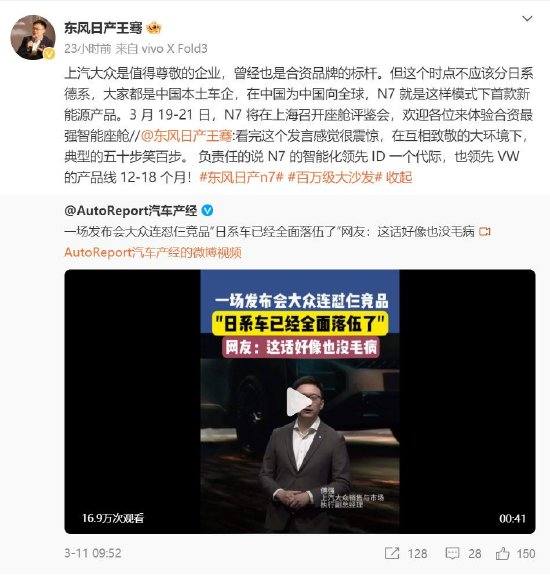The width and height of the screenshot is (550, 577).
Task: Open the #东风日产n7# hashtag
Action: [x=241, y=177]
